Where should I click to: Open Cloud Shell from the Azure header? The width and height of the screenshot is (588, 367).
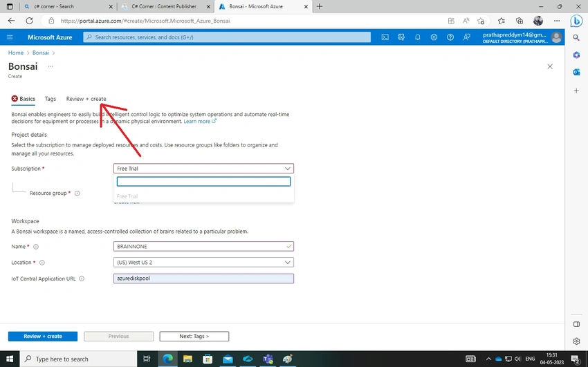click(x=385, y=37)
